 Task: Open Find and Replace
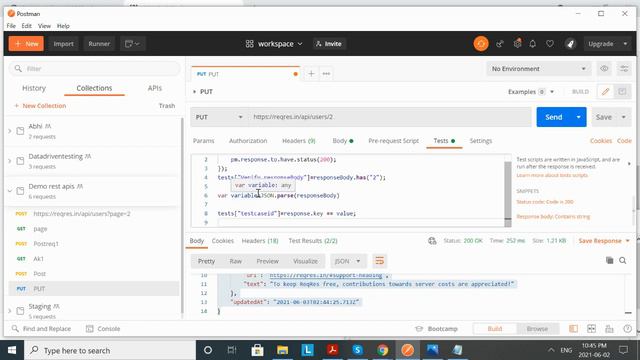click(x=41, y=329)
